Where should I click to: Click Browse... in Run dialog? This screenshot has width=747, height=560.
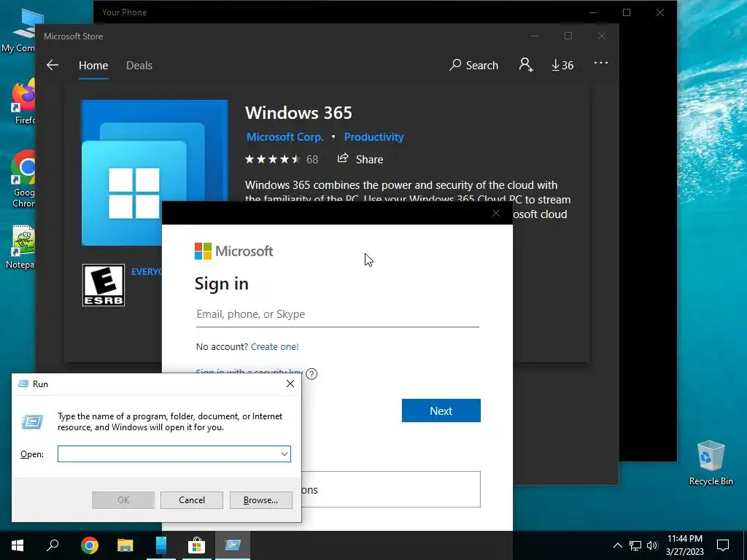tap(260, 500)
